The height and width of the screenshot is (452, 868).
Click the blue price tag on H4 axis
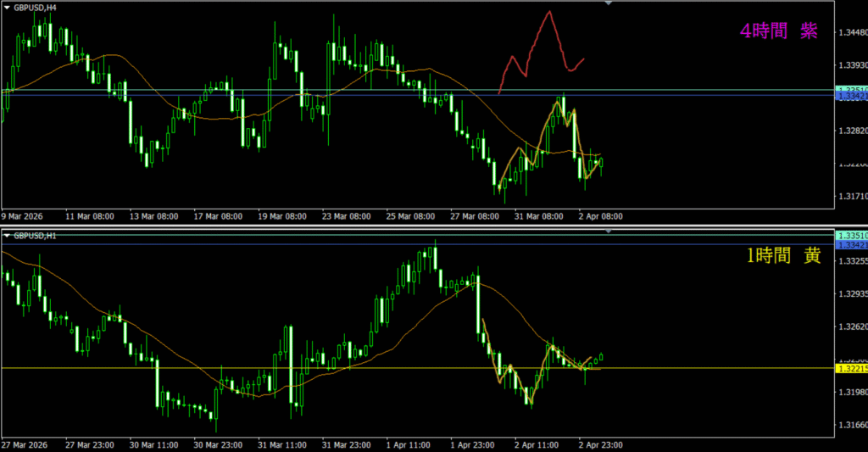tap(849, 98)
